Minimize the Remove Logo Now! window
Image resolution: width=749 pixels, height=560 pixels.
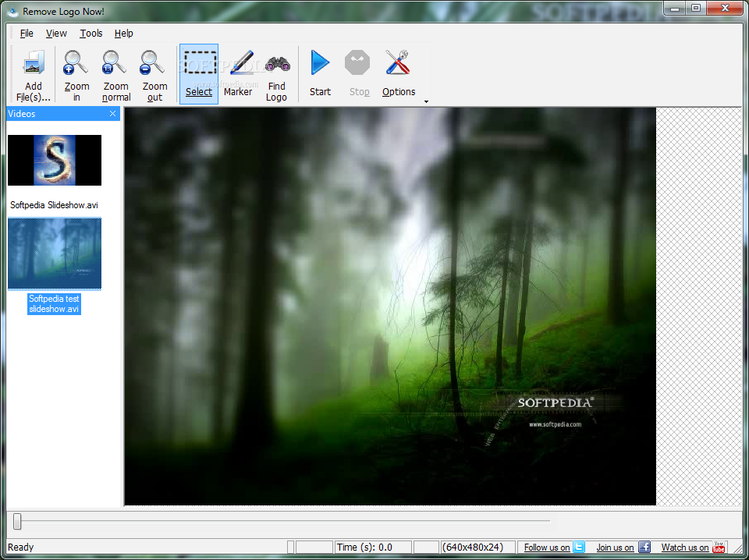[675, 8]
